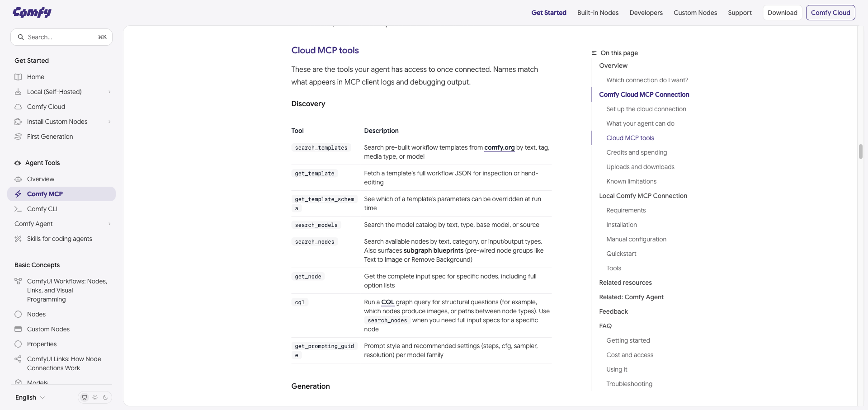Open the English language dropdown
The width and height of the screenshot is (868, 410).
coord(30,397)
